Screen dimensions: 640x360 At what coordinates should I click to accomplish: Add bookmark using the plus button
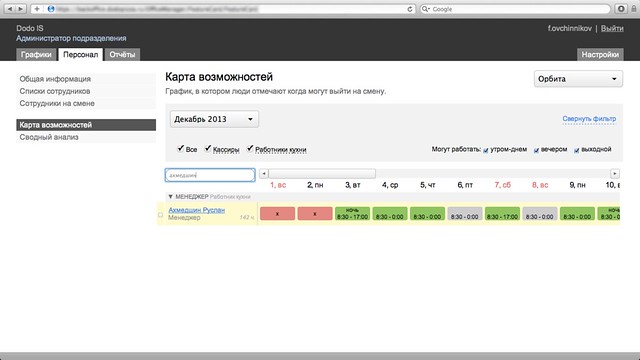[x=37, y=9]
